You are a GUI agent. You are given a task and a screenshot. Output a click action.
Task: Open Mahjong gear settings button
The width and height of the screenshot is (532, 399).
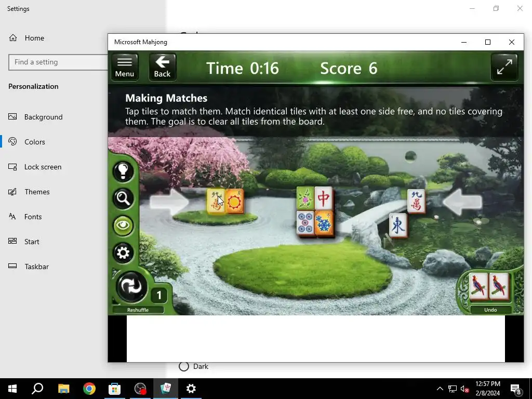pyautogui.click(x=123, y=253)
